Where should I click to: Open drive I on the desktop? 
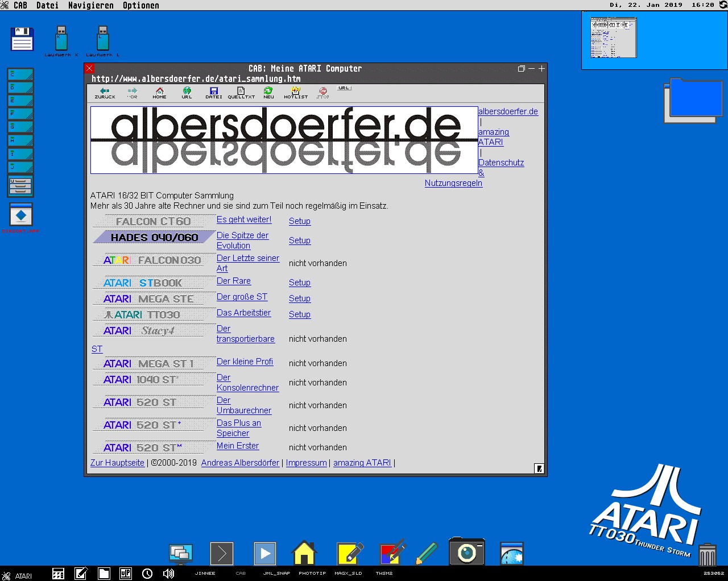pyautogui.click(x=20, y=154)
